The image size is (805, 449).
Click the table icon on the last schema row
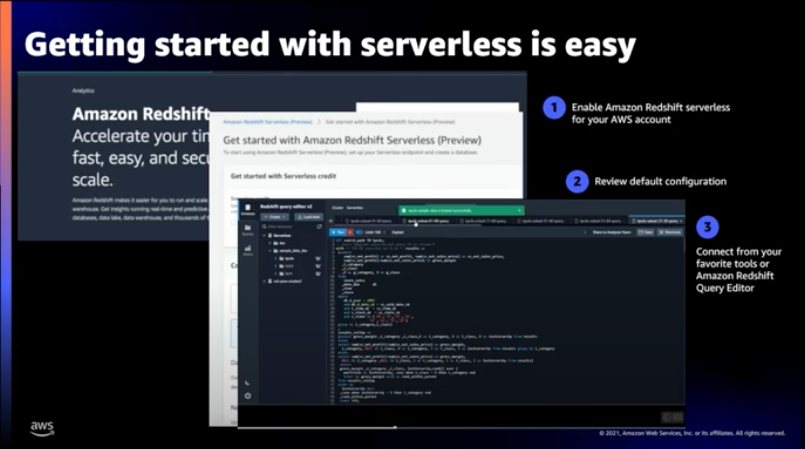pyautogui.click(x=318, y=274)
